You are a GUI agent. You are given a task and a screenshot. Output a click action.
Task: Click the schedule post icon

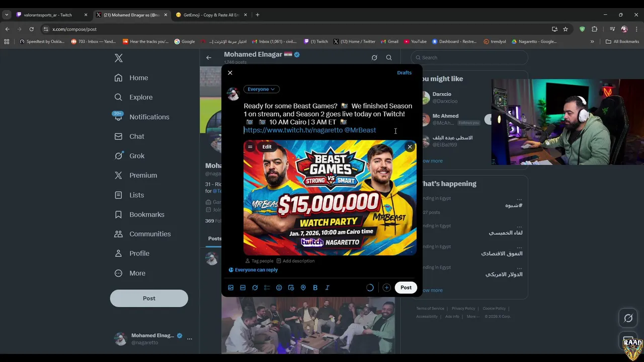291,288
